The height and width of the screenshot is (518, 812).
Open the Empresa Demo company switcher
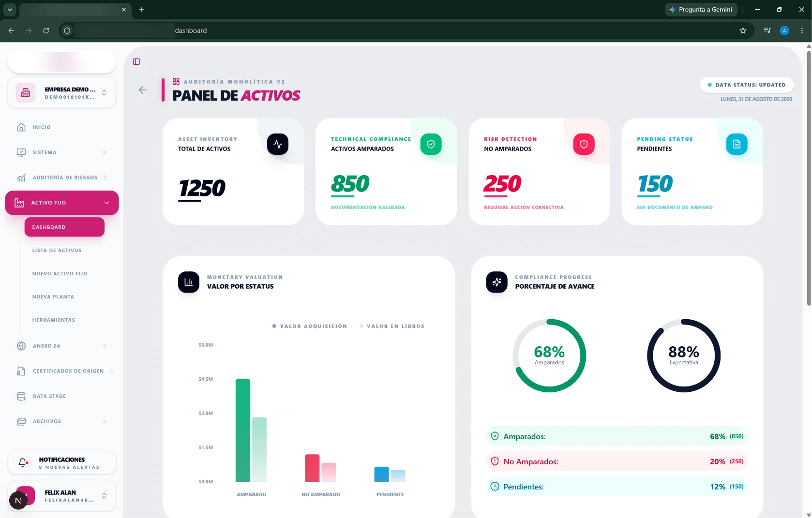pyautogui.click(x=61, y=92)
